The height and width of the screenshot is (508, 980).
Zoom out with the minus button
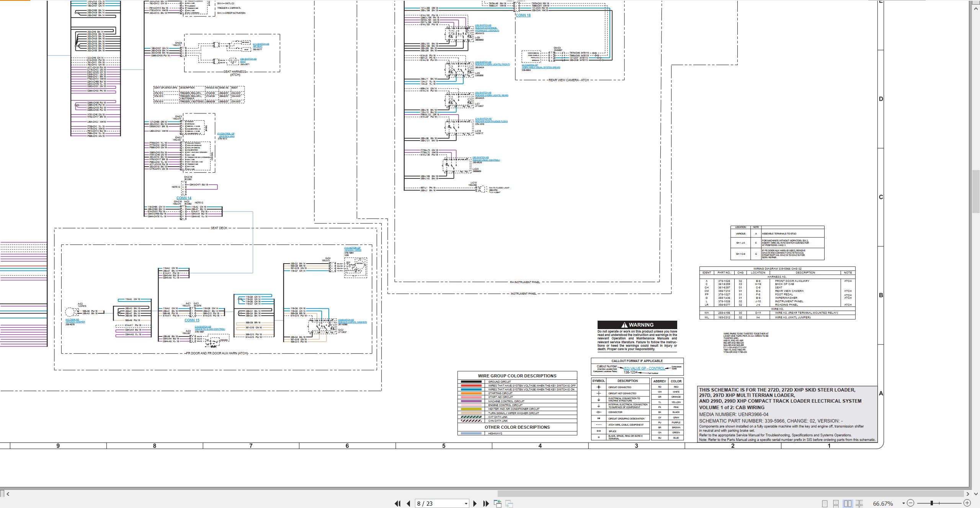click(910, 503)
